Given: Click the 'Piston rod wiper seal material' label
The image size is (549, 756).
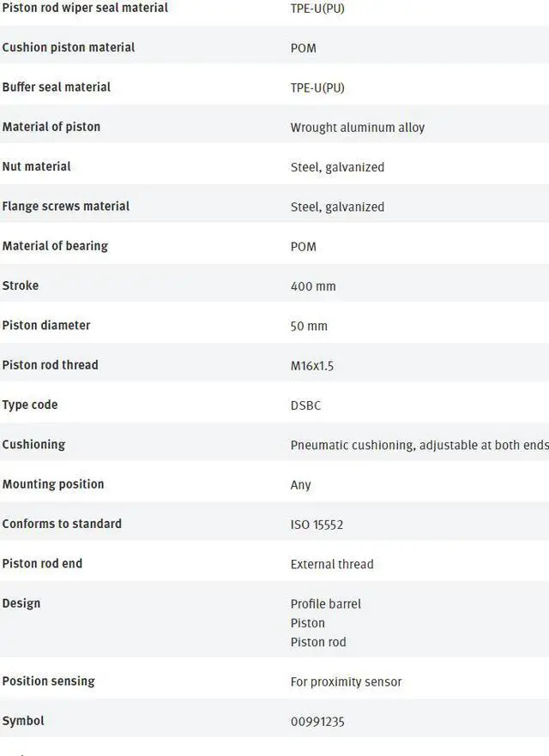Looking at the screenshot, I should [x=85, y=8].
